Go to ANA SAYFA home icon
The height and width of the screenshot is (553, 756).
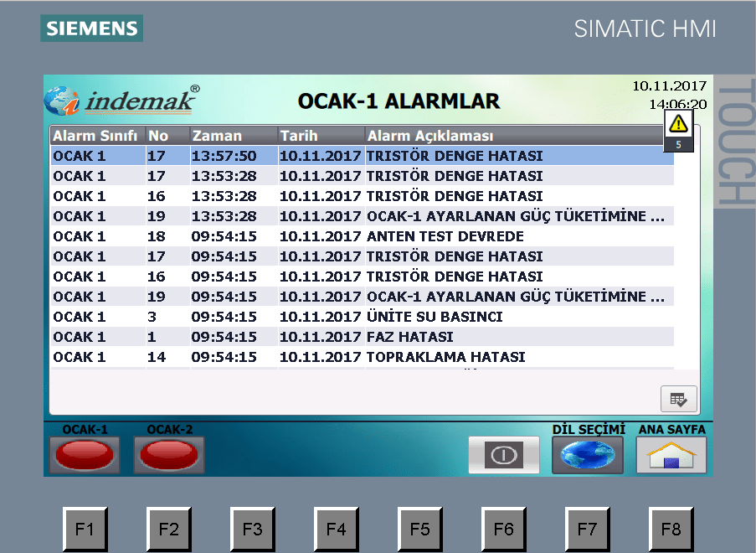671,455
